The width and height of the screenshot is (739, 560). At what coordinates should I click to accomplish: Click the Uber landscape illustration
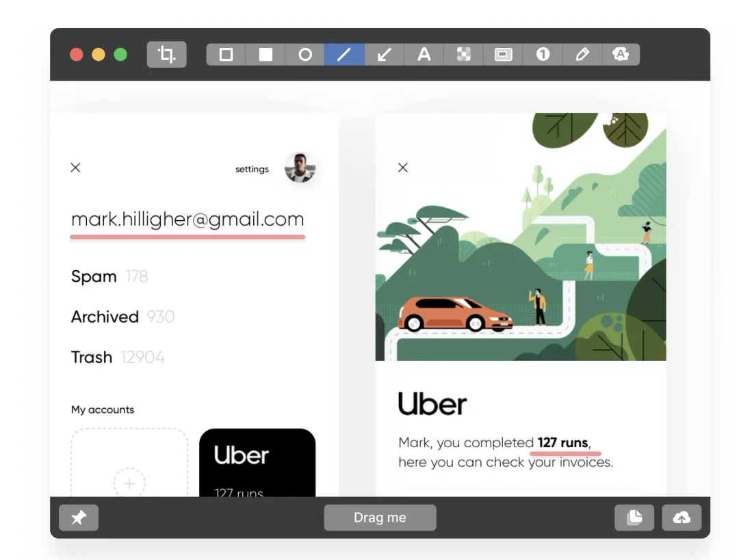[x=521, y=237]
